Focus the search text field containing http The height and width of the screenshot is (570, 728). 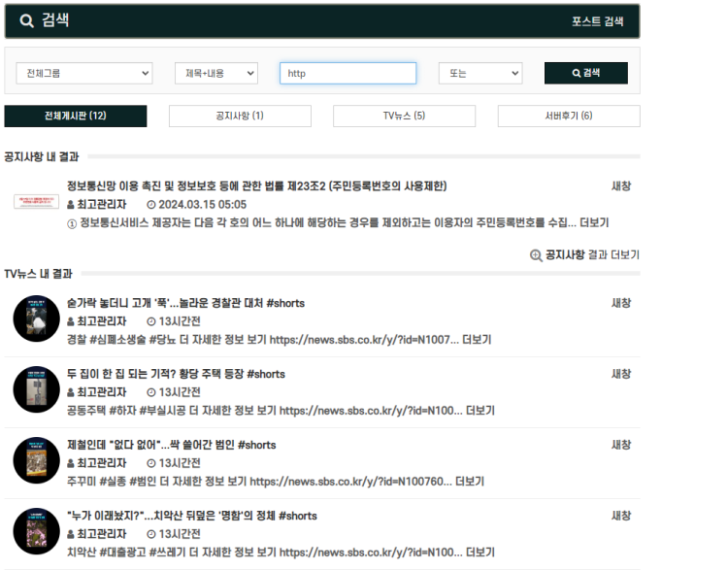point(347,73)
